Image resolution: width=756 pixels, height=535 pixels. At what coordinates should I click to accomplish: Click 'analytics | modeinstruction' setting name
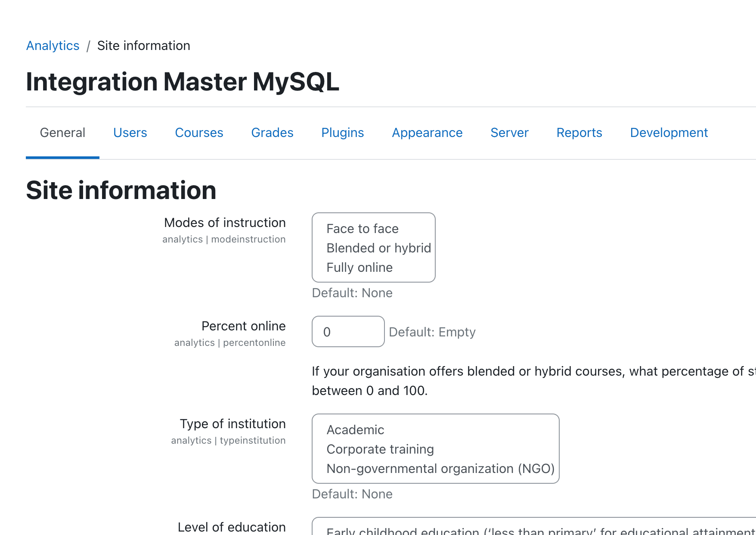(x=224, y=240)
